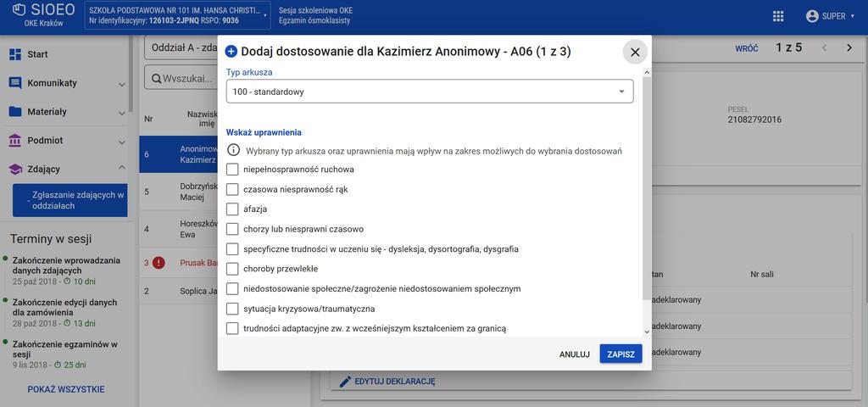
Task: Open the SUPER user account menu
Action: [x=830, y=17]
